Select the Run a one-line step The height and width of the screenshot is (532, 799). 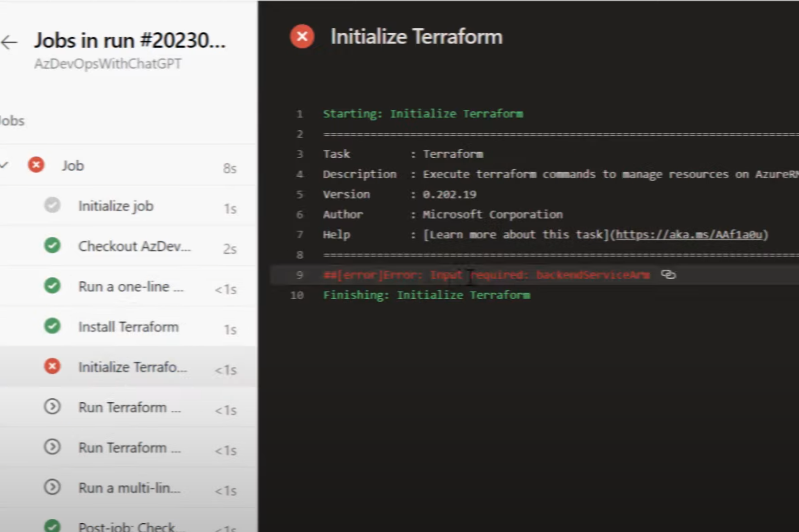click(130, 286)
